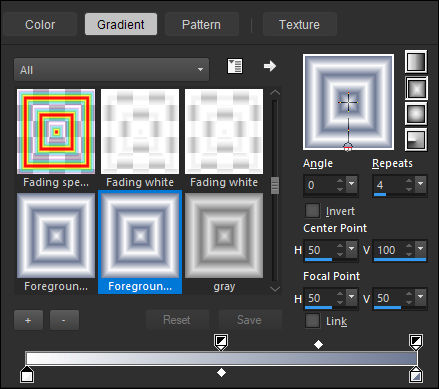Select the top transparency stop at gradient middle
The height and width of the screenshot is (389, 439).
tap(221, 342)
